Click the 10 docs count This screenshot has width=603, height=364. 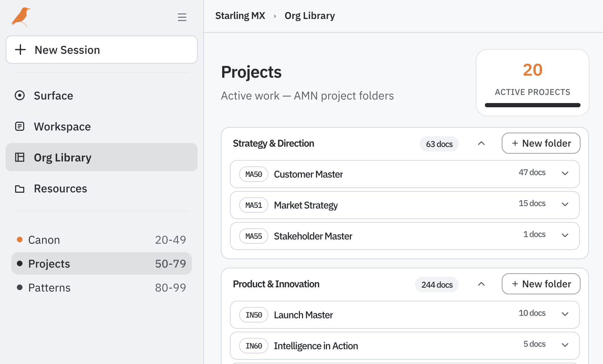[x=532, y=313]
